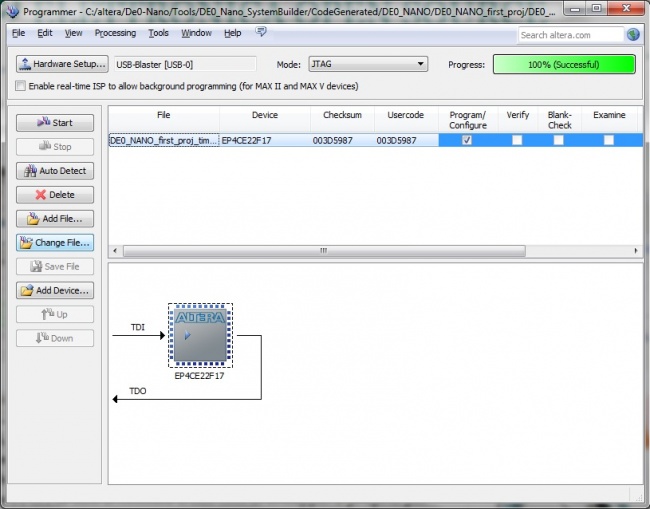650x509 pixels.
Task: Click the Usercode column header
Action: click(406, 119)
